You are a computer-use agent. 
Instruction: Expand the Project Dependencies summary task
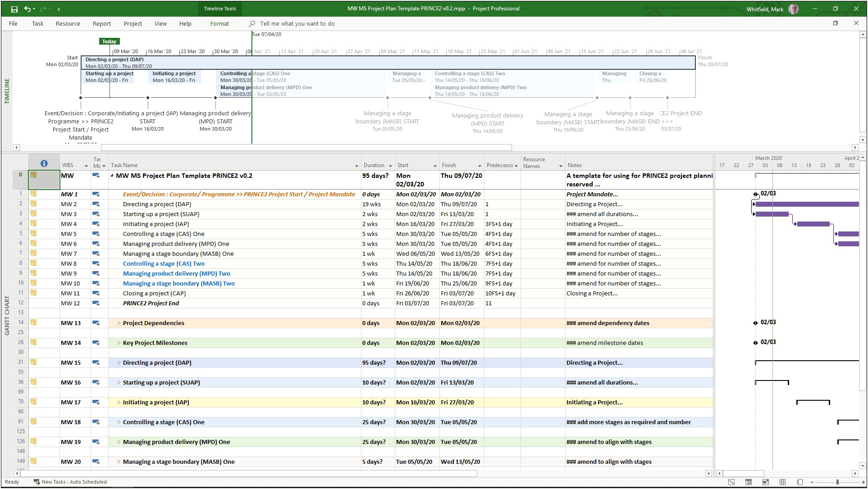[118, 323]
